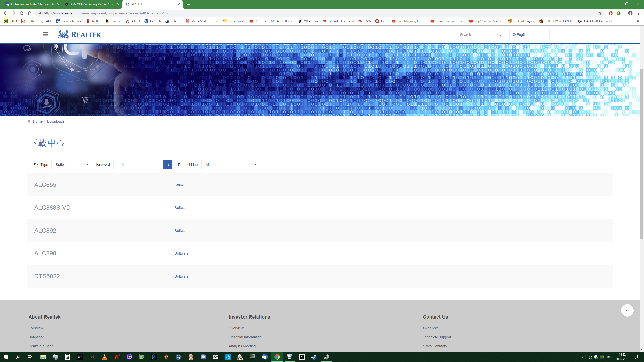Click the header search magnifier icon
The width and height of the screenshot is (644, 362).
(499, 34)
